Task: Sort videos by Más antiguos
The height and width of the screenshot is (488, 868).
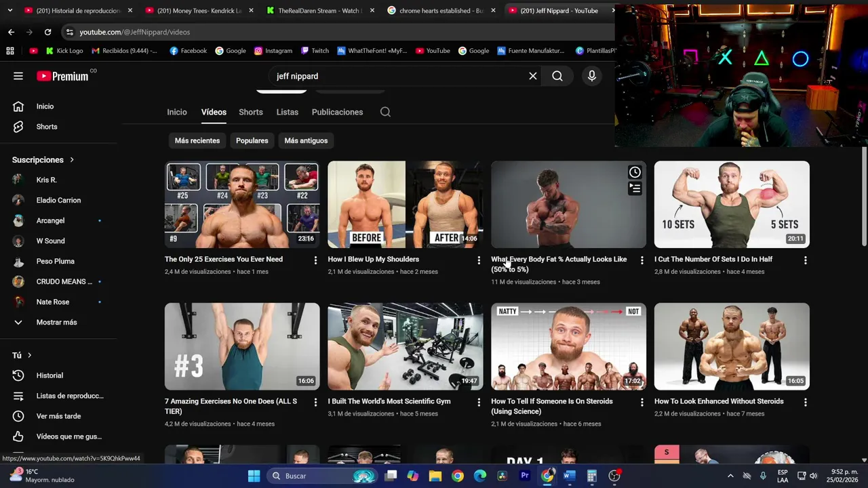Action: tap(306, 140)
